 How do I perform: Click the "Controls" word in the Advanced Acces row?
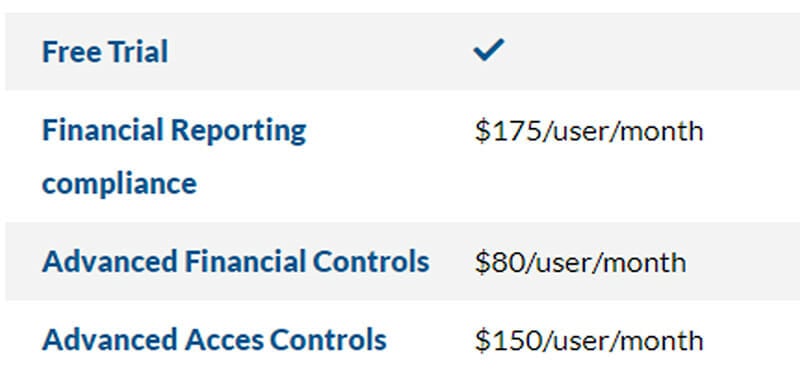tap(328, 340)
